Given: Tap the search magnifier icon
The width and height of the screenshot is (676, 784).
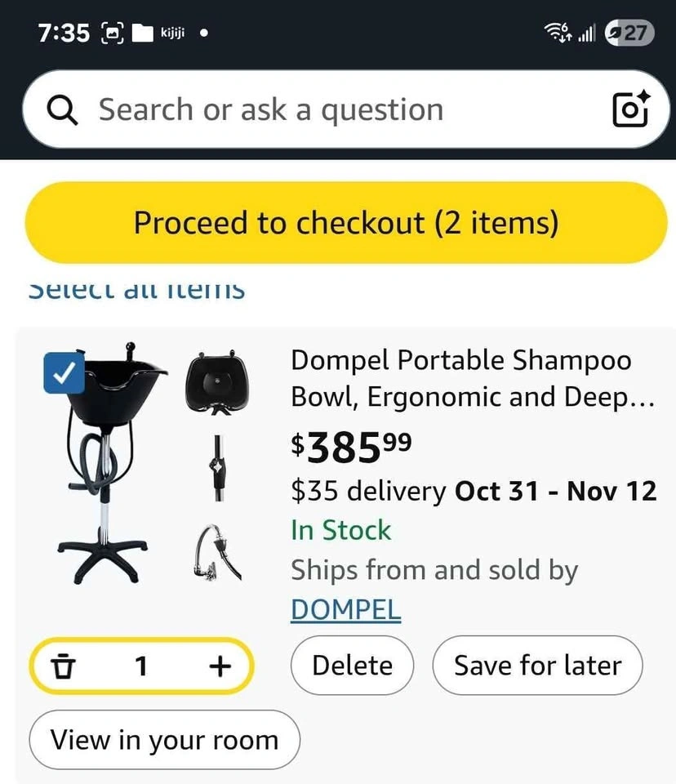Looking at the screenshot, I should point(62,109).
